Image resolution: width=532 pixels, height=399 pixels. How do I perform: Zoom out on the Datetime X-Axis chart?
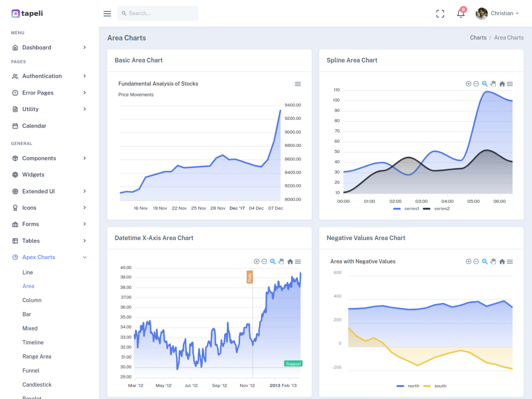tap(264, 262)
